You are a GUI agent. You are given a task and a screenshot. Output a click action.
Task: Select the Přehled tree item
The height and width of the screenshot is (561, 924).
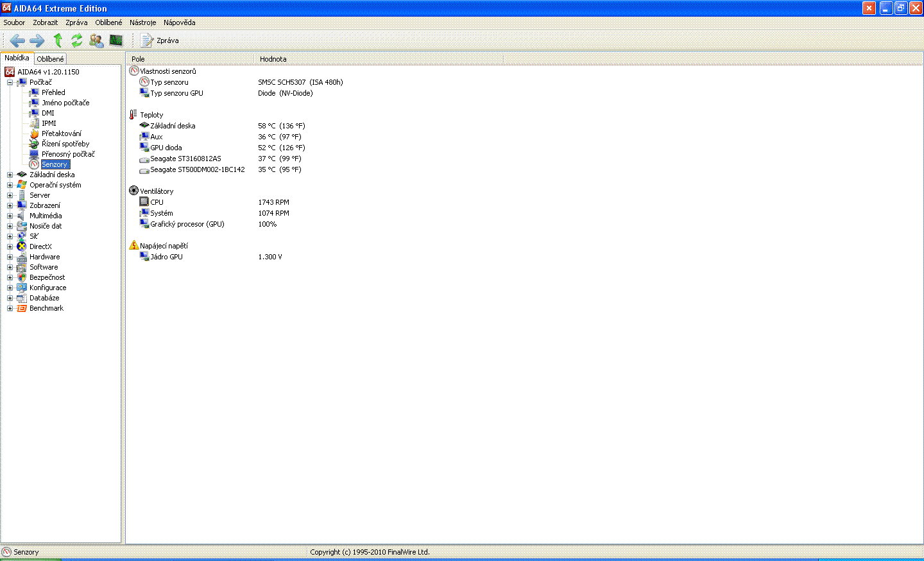click(x=53, y=92)
